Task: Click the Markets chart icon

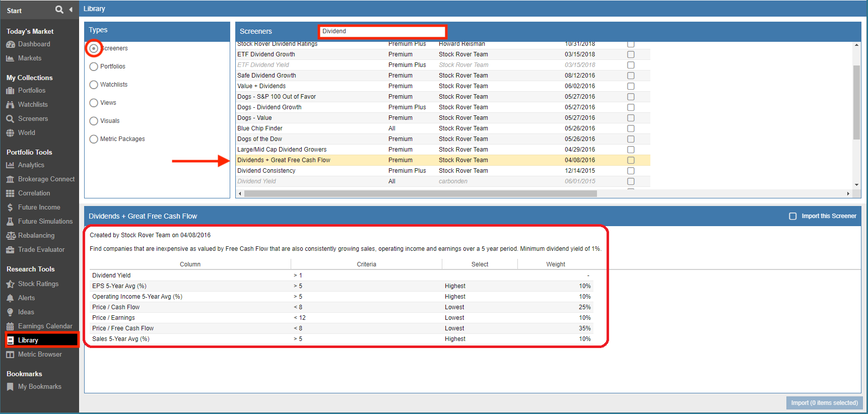Action: click(10, 58)
